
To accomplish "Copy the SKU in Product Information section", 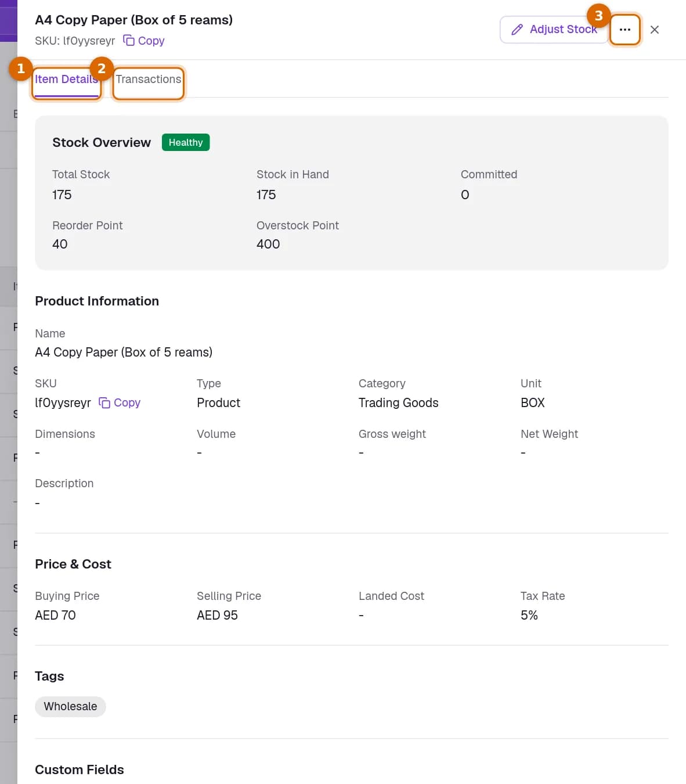I will click(120, 403).
